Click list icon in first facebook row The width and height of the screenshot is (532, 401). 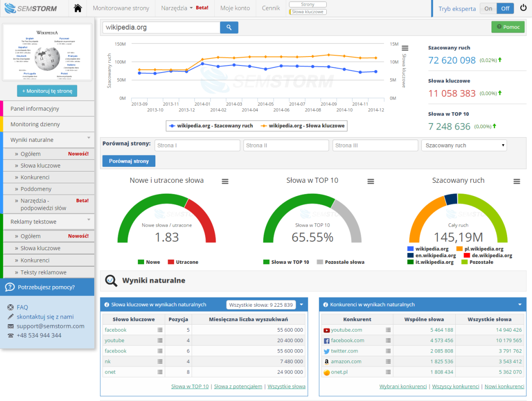(160, 330)
